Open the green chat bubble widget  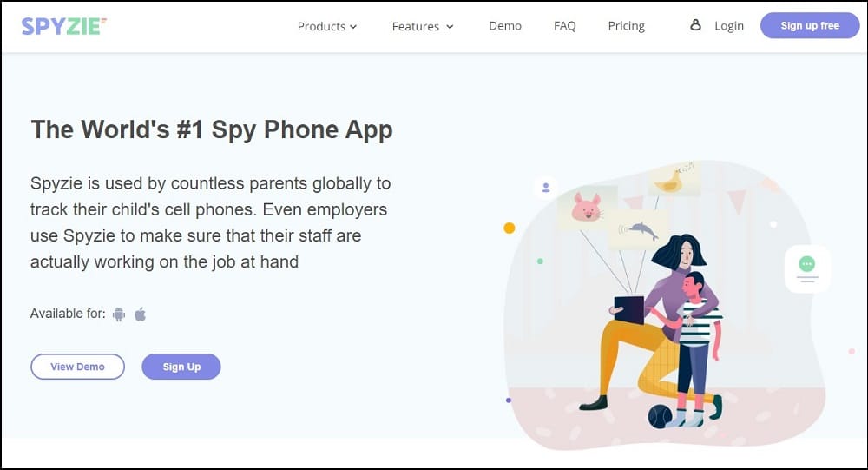tap(807, 268)
